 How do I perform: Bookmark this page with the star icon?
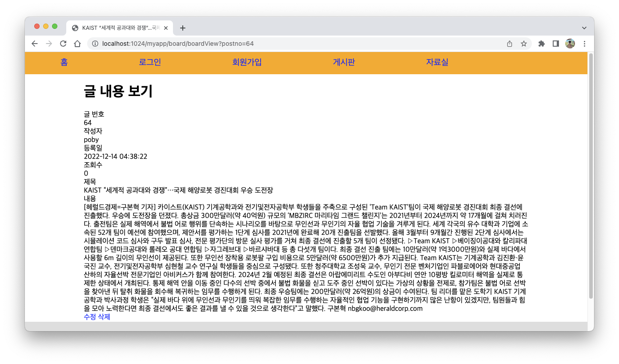coord(524,44)
